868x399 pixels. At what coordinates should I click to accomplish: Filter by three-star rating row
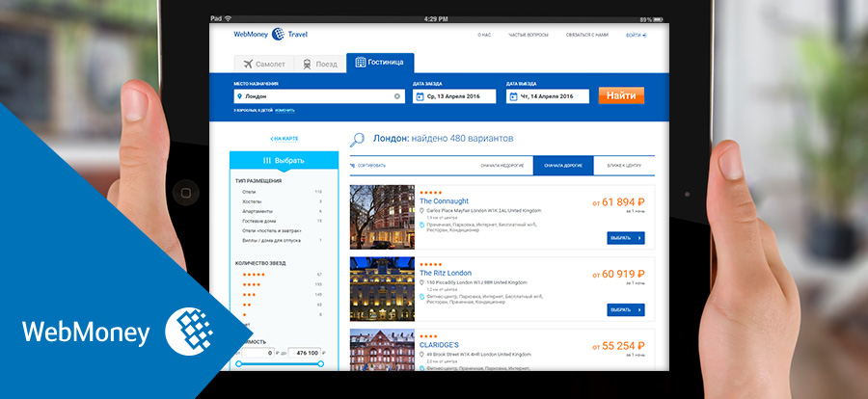click(x=282, y=294)
